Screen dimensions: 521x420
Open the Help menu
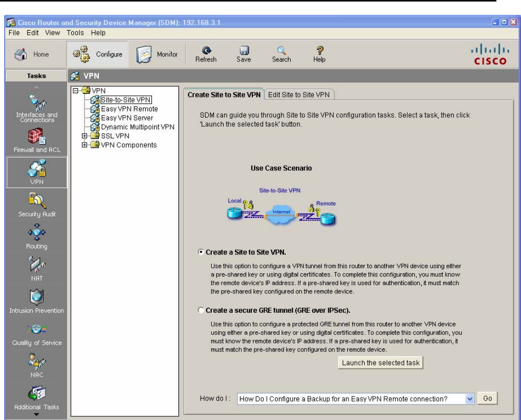click(98, 33)
